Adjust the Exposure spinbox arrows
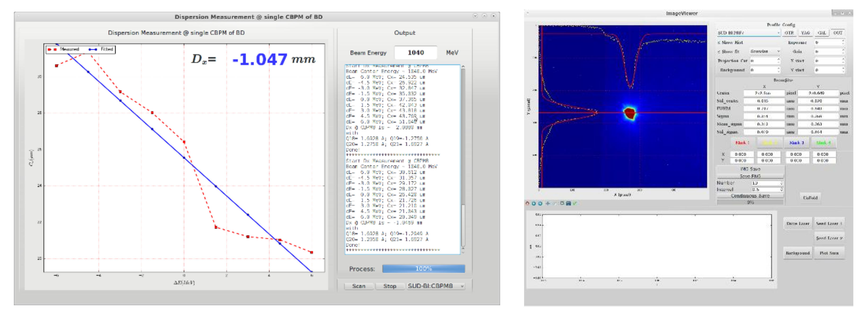The image size is (868, 318). click(x=843, y=42)
